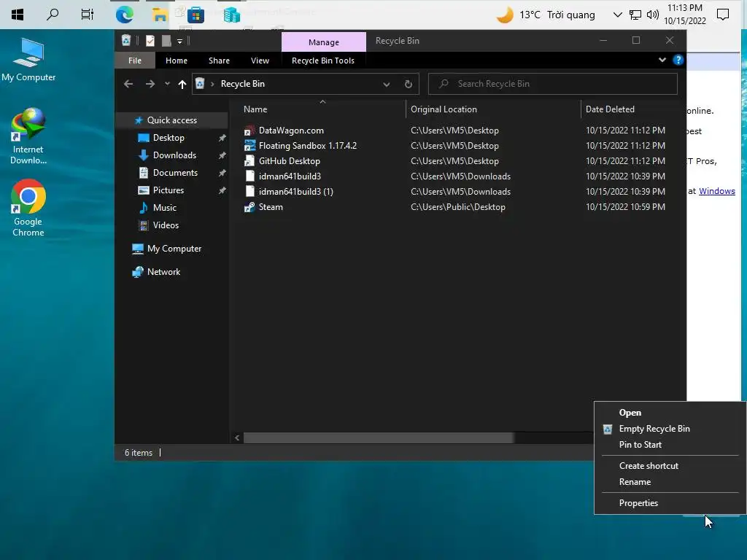This screenshot has height=560, width=747.
Task: Select the Steam shortcut item
Action: click(x=271, y=207)
